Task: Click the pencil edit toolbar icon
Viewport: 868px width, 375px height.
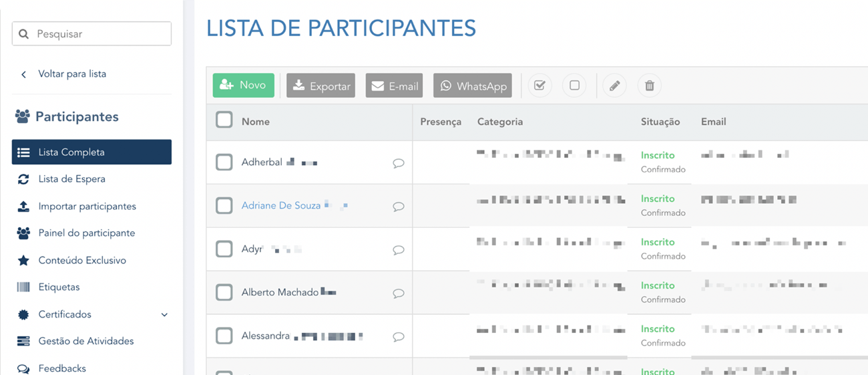Action: pyautogui.click(x=614, y=86)
